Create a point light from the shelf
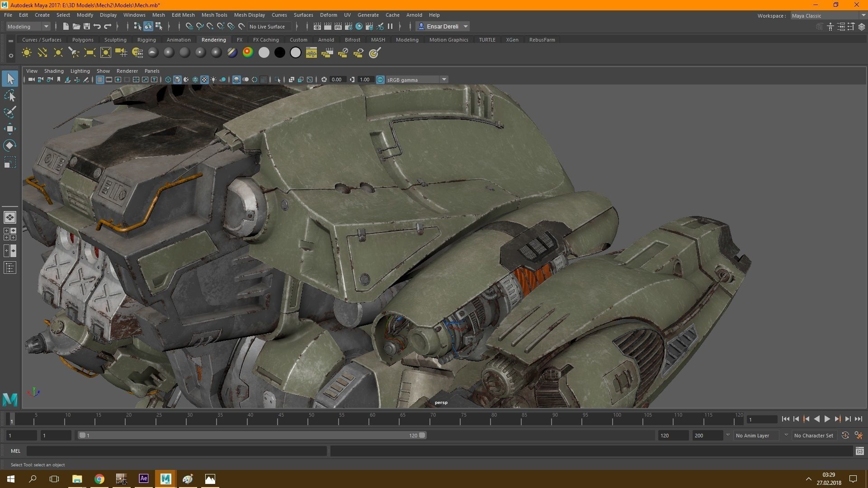 (58, 53)
